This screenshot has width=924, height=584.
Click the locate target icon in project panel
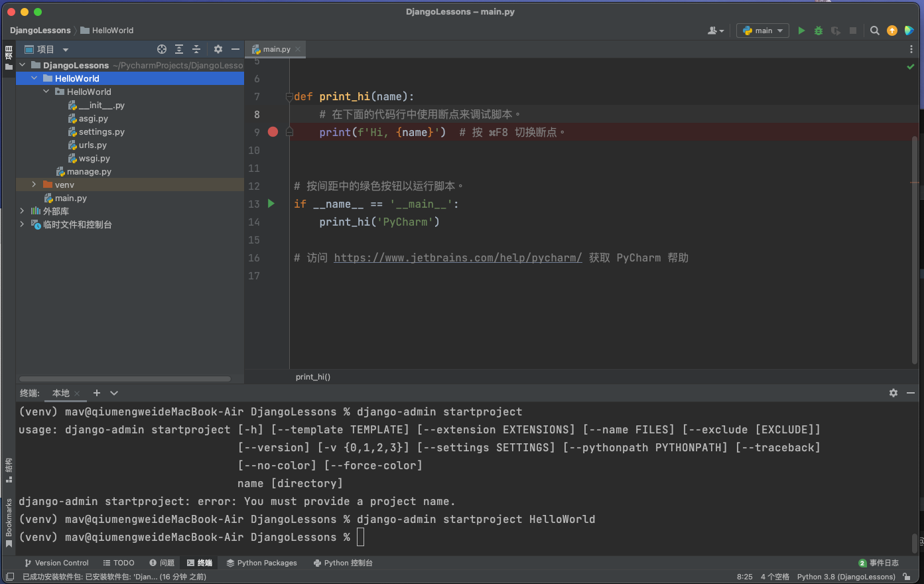pos(162,49)
